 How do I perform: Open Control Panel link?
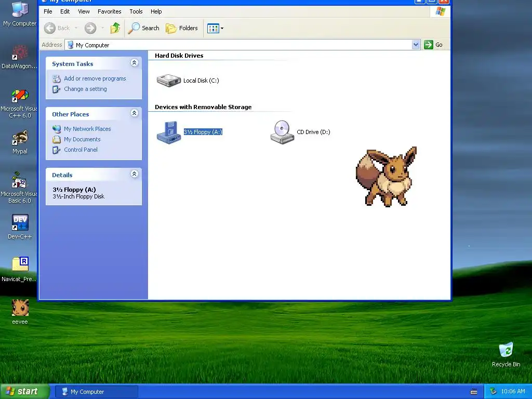point(81,150)
